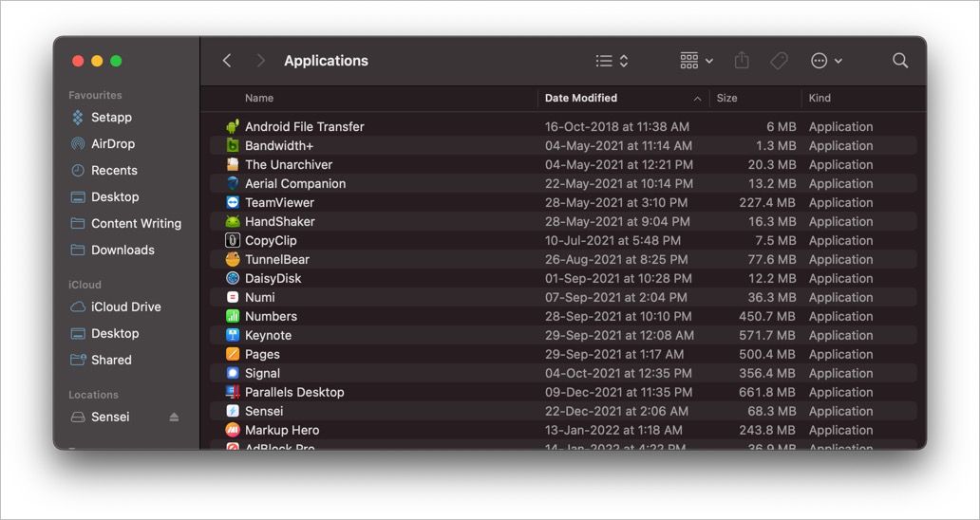The image size is (980, 520).
Task: Click the 1.3 MB size value
Action: (x=776, y=145)
